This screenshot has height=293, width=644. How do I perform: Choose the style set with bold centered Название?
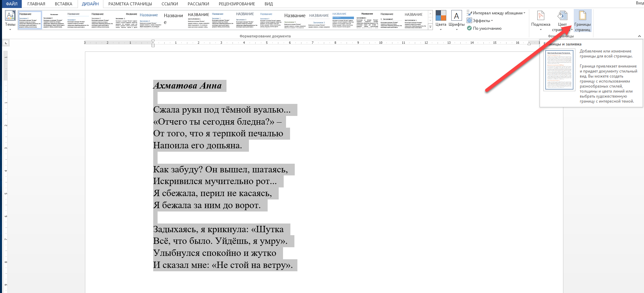point(367,20)
